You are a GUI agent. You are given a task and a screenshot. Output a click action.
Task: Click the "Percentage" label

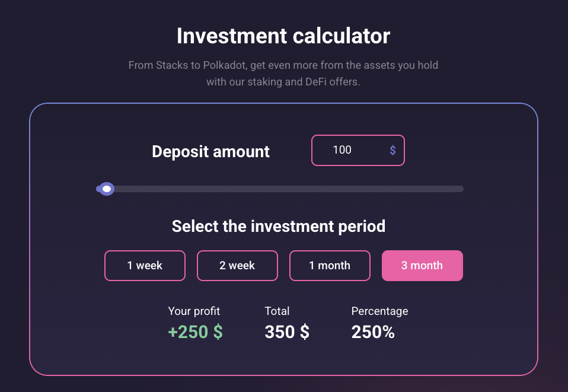point(379,311)
